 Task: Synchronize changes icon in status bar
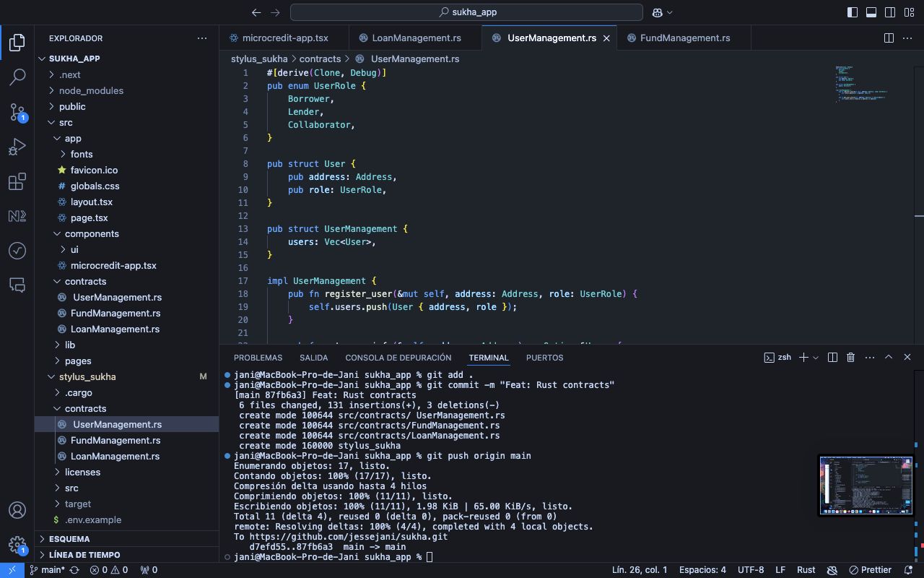(x=74, y=570)
